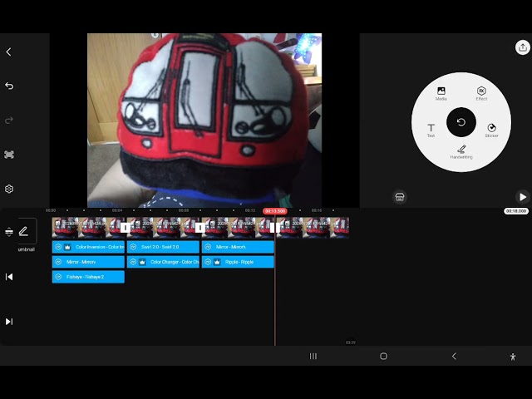The image size is (532, 399).
Task: Click the redo arrow icon
Action: 9,120
